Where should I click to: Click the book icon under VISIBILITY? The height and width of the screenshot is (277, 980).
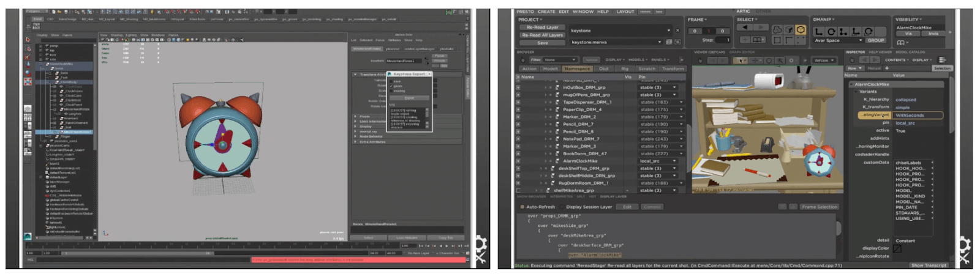pyautogui.click(x=901, y=43)
